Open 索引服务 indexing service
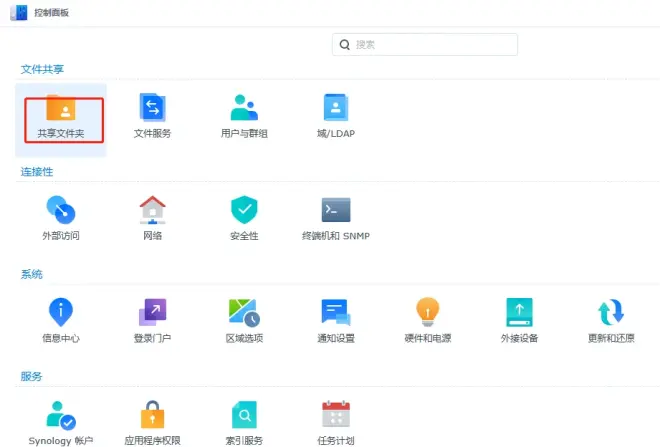The width and height of the screenshot is (660, 447). [x=244, y=415]
